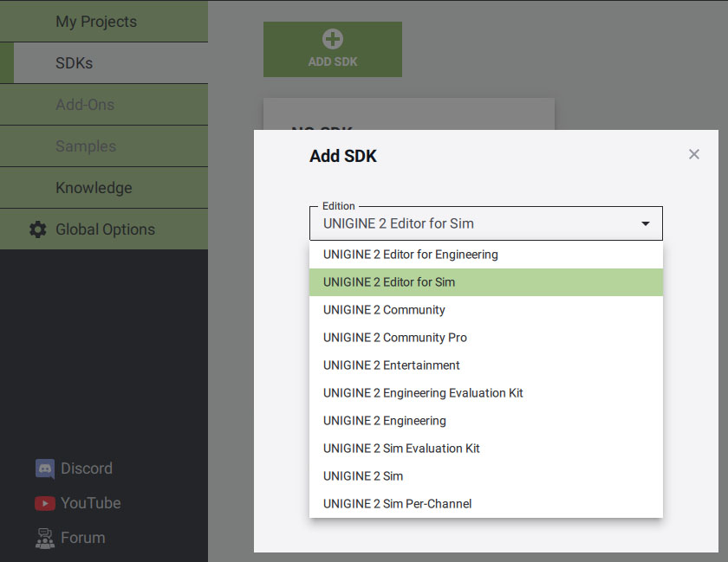The height and width of the screenshot is (562, 728).
Task: Pick the UNIGINE 2 Engineering option
Action: 486,421
